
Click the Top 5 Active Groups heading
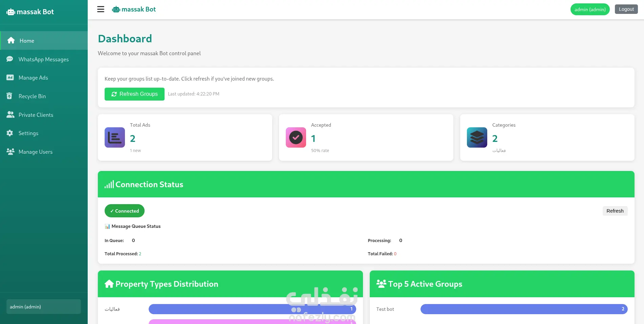[425, 284]
